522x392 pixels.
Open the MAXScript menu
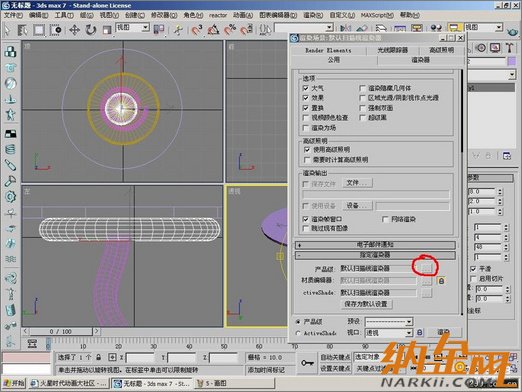(x=377, y=15)
